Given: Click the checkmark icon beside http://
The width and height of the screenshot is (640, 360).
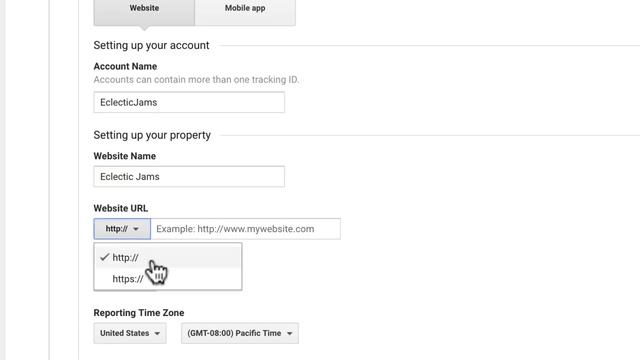Looking at the screenshot, I should coord(104,257).
